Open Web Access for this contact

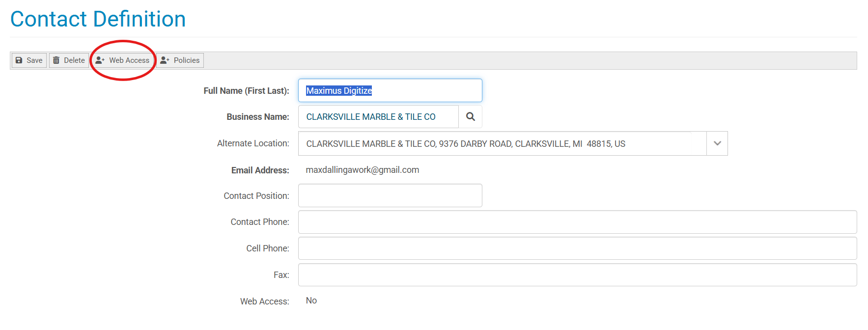pyautogui.click(x=122, y=60)
